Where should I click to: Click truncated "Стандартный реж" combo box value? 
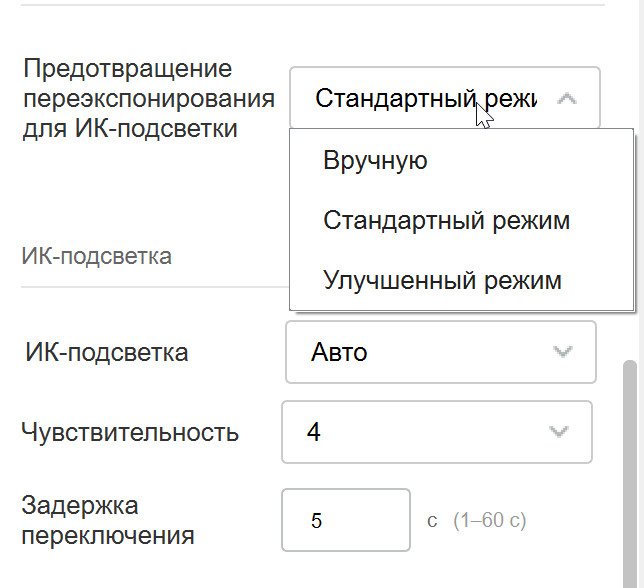pos(425,99)
